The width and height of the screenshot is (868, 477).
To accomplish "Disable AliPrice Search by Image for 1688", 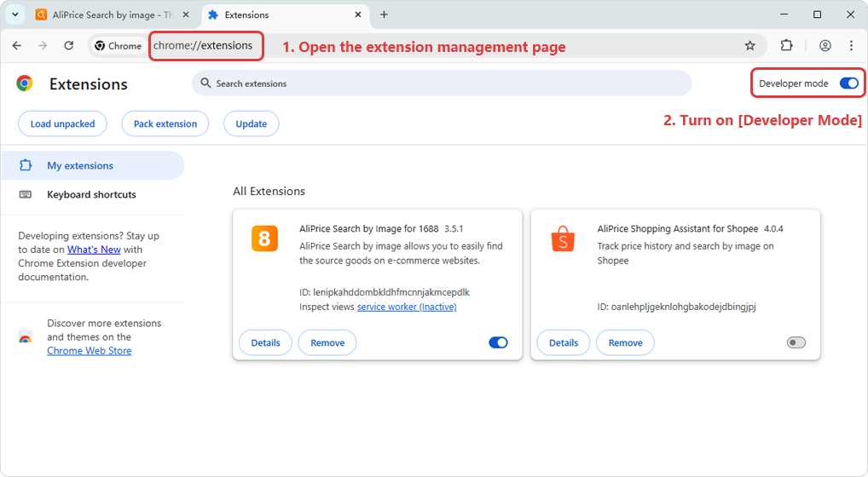I will [x=498, y=342].
